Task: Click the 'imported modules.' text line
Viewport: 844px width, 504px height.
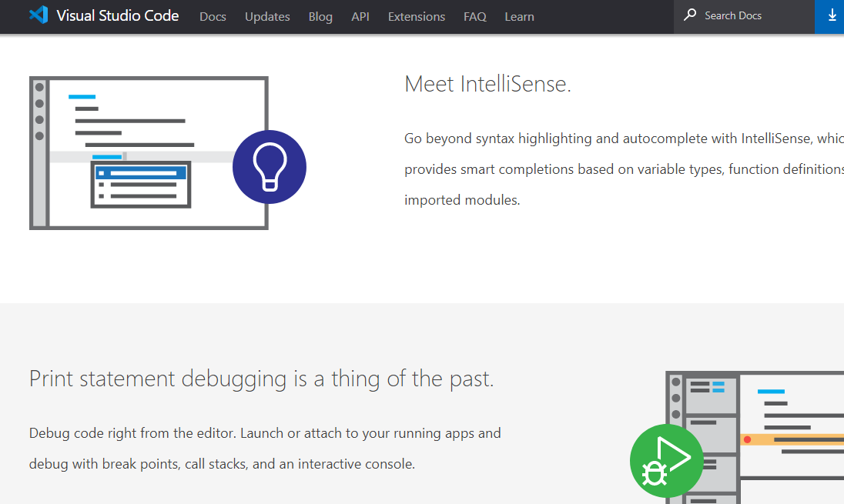Action: pos(462,200)
